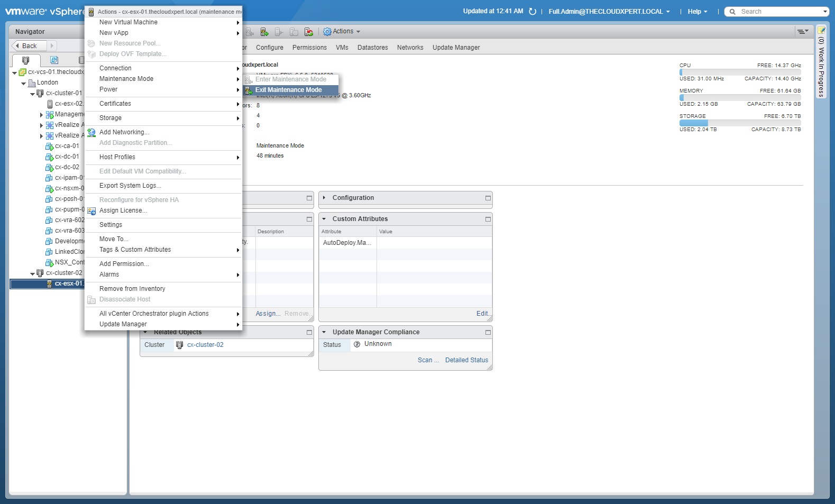Click the Add Networking globe icon
835x504 pixels.
tap(91, 133)
